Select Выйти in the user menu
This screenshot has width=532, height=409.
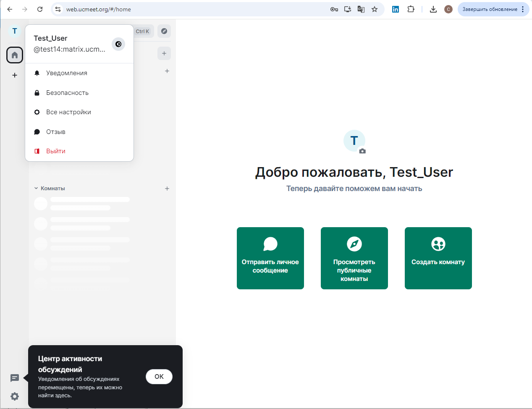[x=55, y=151]
